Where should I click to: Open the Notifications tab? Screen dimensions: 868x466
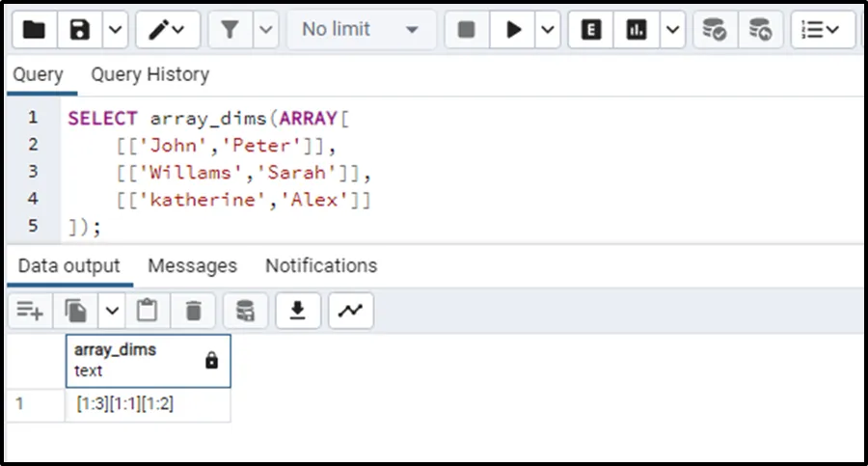click(321, 265)
